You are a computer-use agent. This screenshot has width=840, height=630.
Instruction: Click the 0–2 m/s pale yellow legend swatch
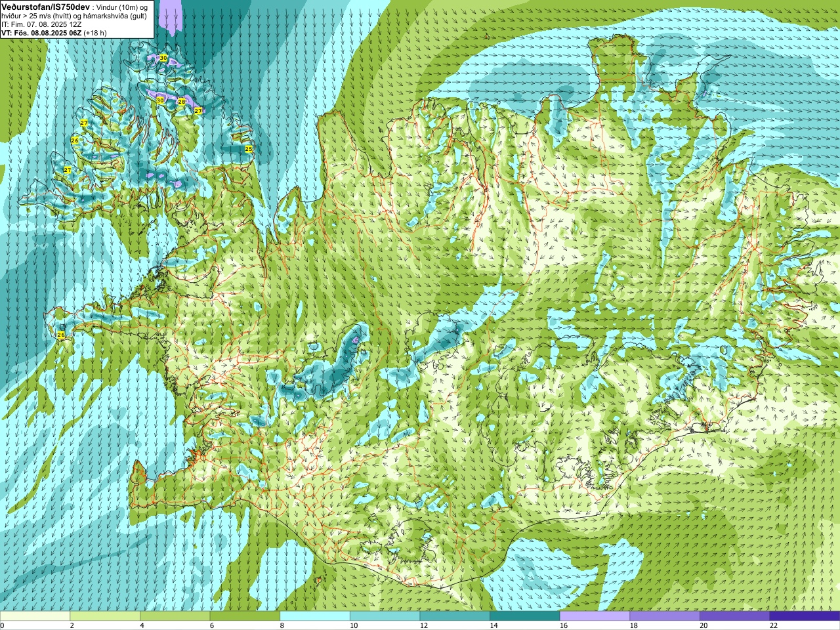(35, 616)
